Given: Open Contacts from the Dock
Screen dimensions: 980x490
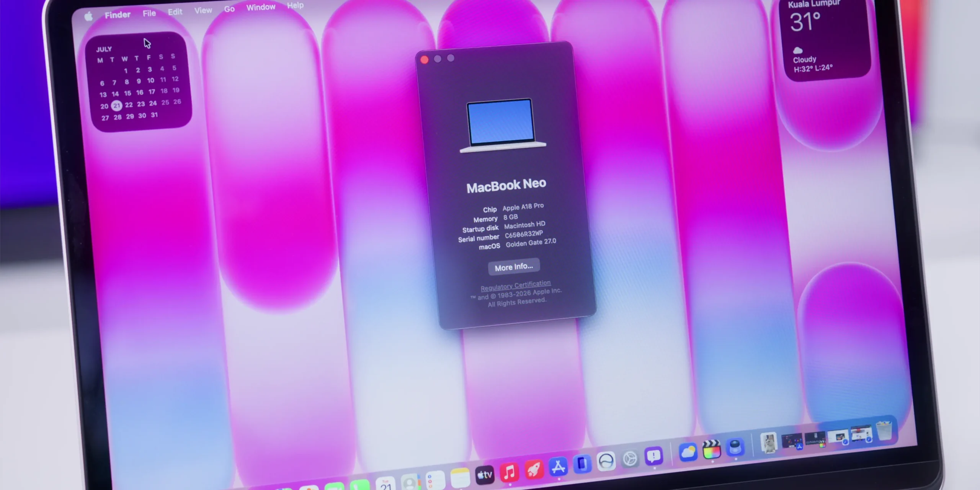Looking at the screenshot, I should tap(411, 482).
